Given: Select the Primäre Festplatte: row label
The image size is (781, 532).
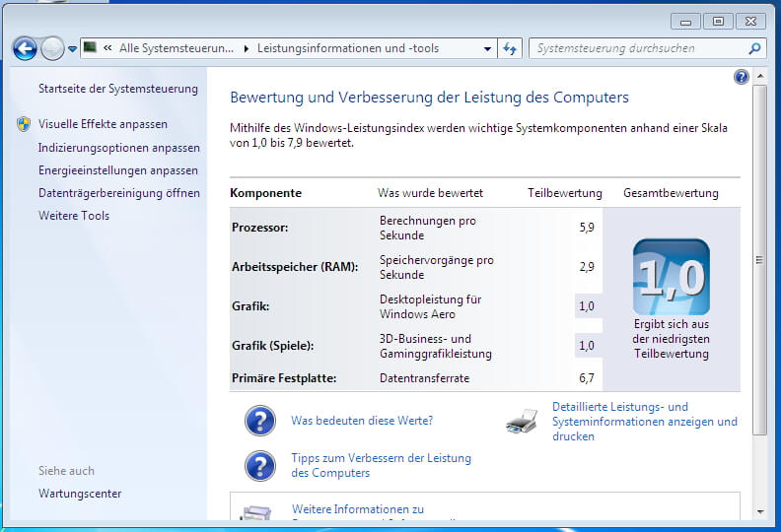Looking at the screenshot, I should 284,378.
